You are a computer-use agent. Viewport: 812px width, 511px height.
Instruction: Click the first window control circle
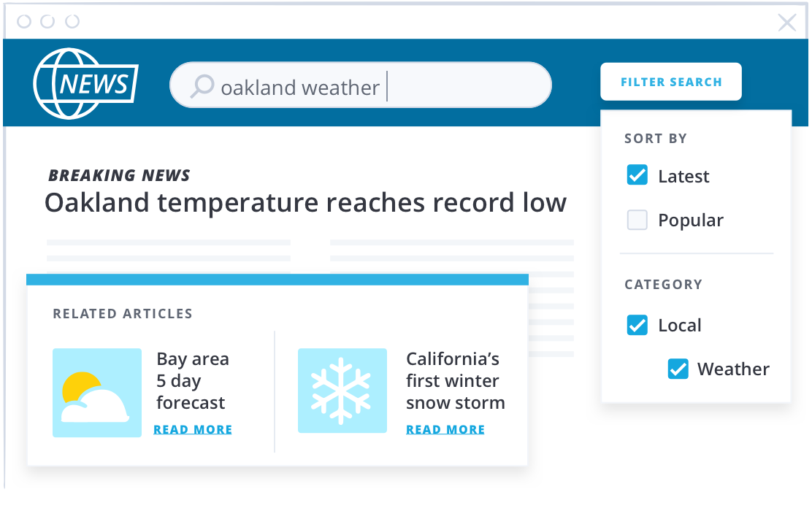(24, 21)
